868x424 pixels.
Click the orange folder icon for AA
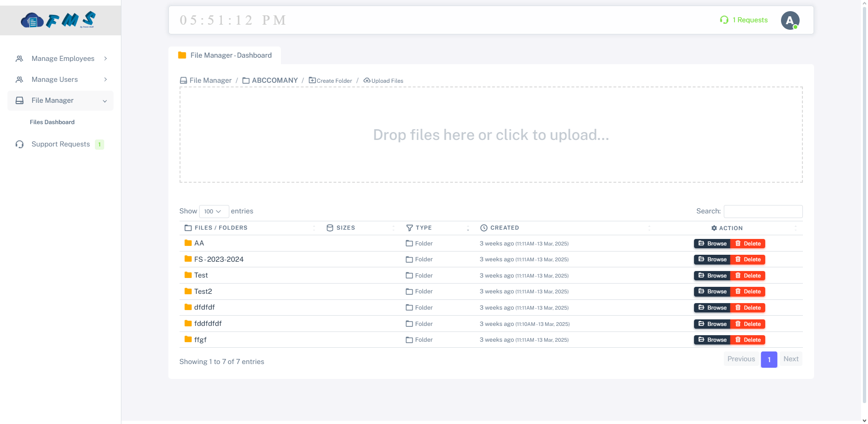click(x=188, y=243)
